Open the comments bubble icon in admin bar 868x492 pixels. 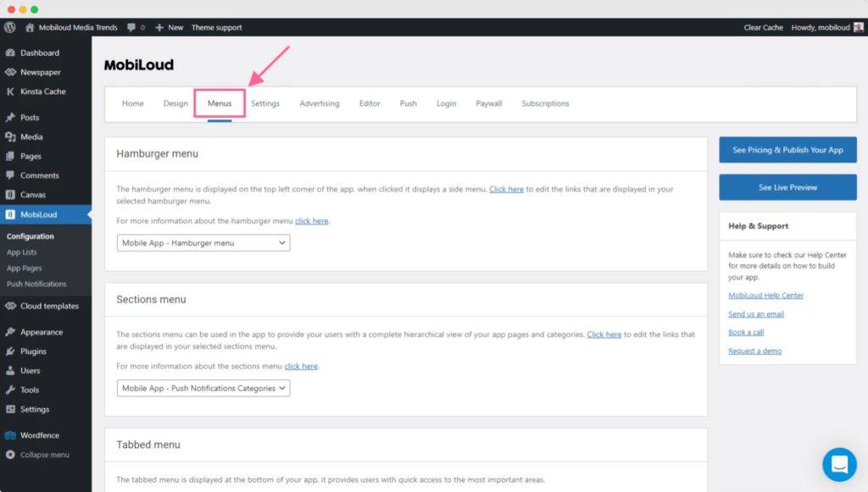pos(131,27)
